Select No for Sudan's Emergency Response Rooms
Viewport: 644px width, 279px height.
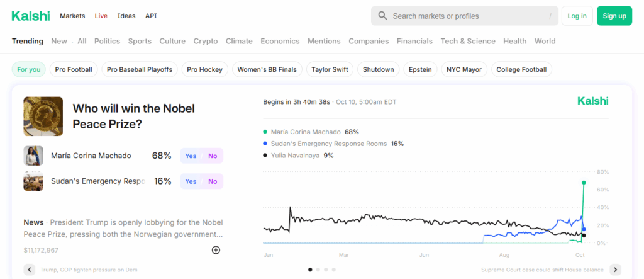click(213, 181)
